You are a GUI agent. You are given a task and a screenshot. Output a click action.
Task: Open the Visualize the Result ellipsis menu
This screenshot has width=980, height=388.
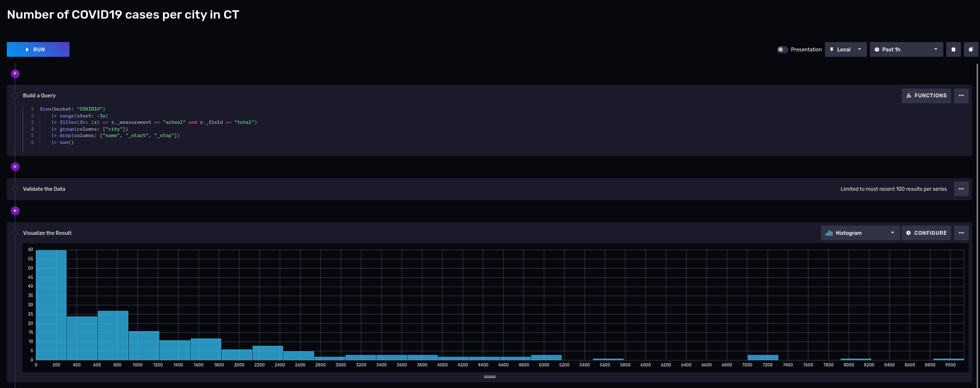coord(961,233)
